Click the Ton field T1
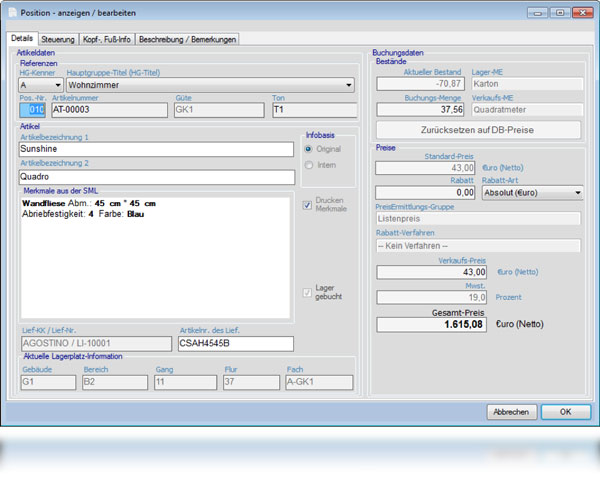Screen dimensions: 600x490 pos(315,110)
